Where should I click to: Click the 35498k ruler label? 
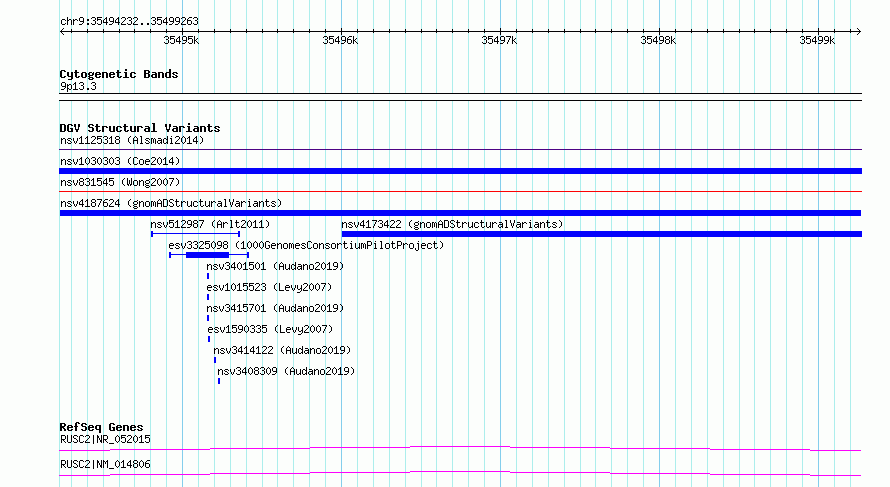[x=658, y=40]
